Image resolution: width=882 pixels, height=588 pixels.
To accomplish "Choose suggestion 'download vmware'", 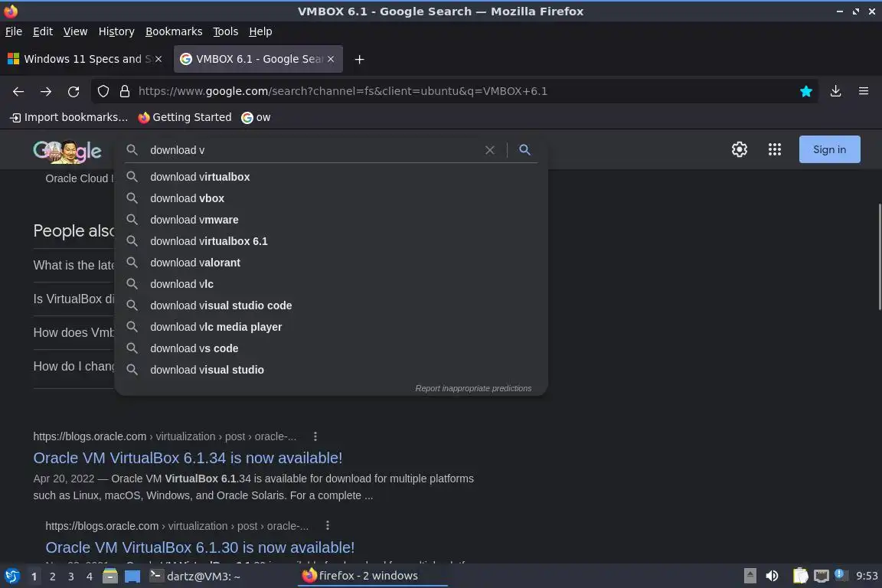I will point(331,220).
